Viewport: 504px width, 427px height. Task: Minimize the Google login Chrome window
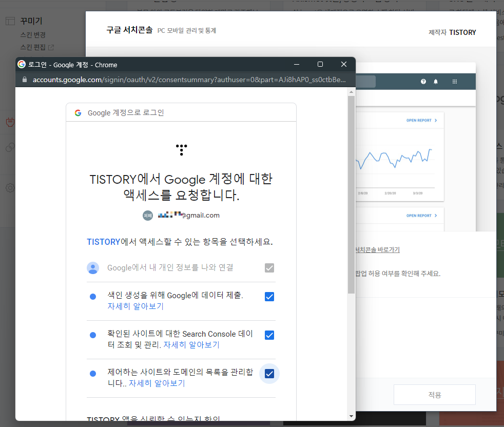coord(297,64)
